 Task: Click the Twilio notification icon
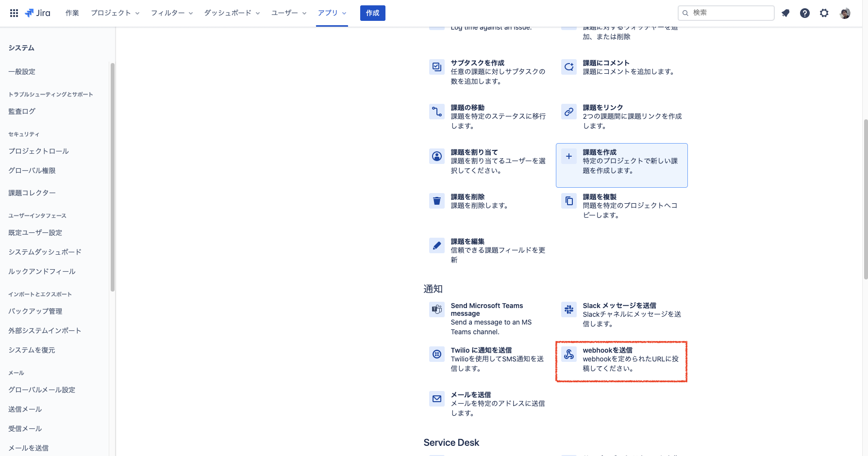coord(437,354)
